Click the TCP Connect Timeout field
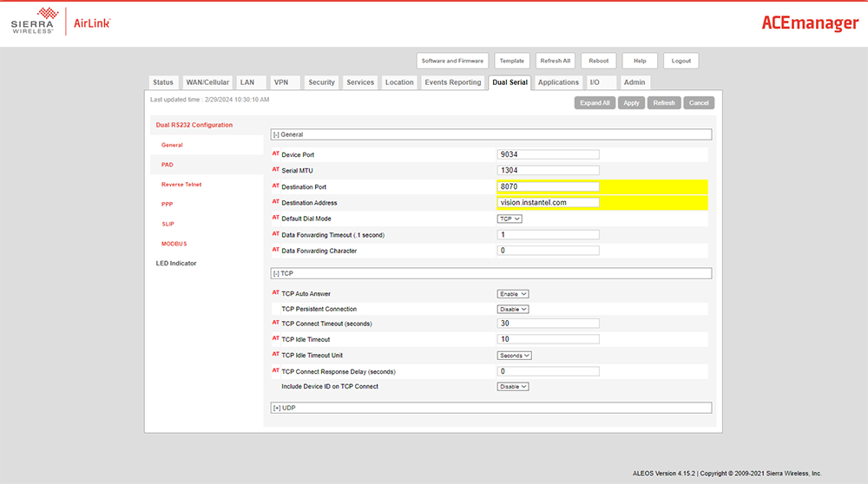This screenshot has width=868, height=484. pos(548,323)
